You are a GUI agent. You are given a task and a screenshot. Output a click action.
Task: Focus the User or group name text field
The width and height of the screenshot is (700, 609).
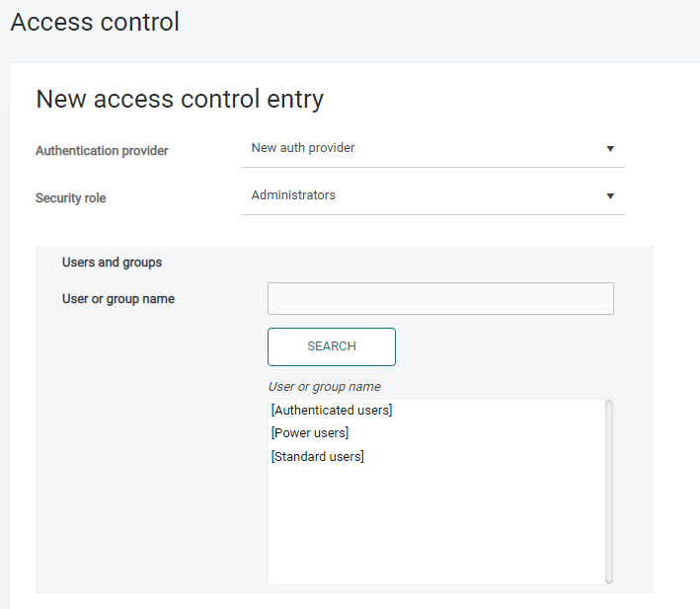440,299
